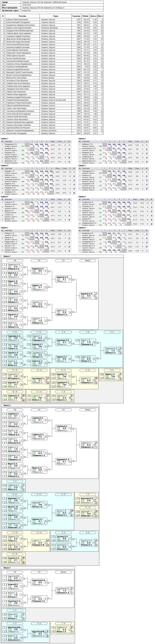This screenshot has width=155, height=644.
Task: Click Салтановская М. И. in Группа-3 table
Action: coord(12,180)
